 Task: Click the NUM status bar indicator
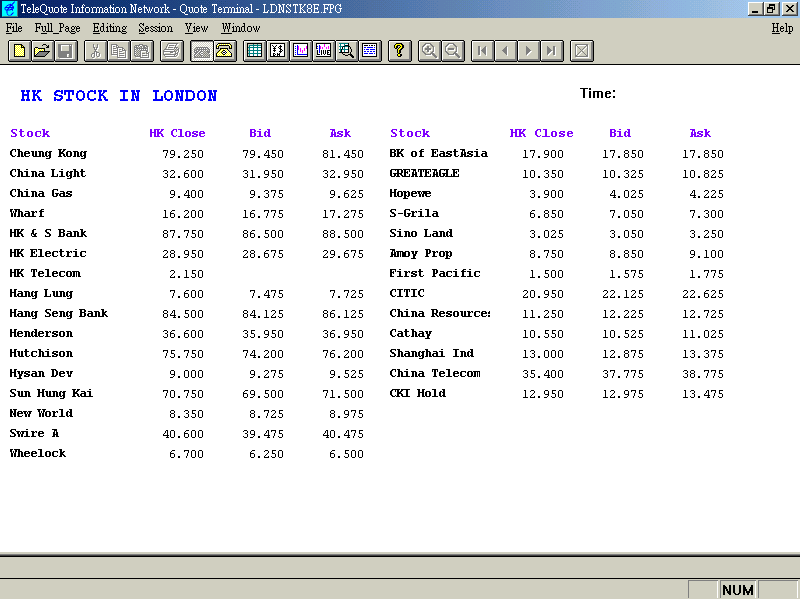[738, 590]
